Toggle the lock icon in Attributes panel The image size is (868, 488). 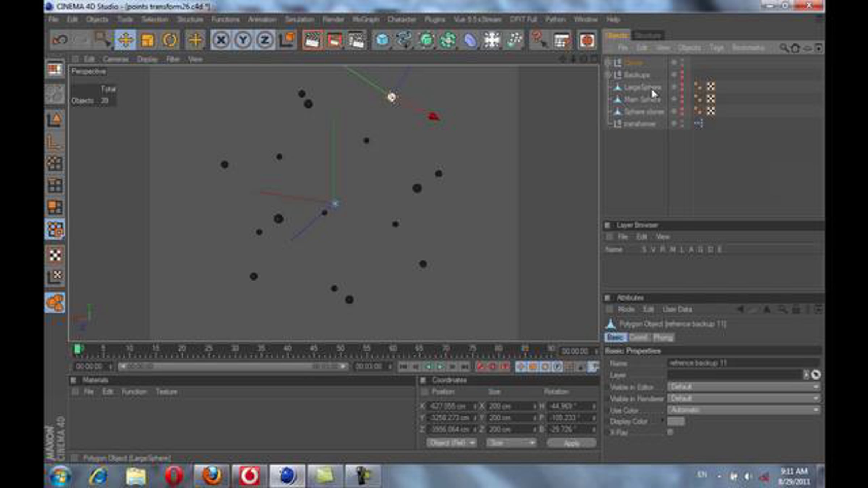(x=796, y=309)
